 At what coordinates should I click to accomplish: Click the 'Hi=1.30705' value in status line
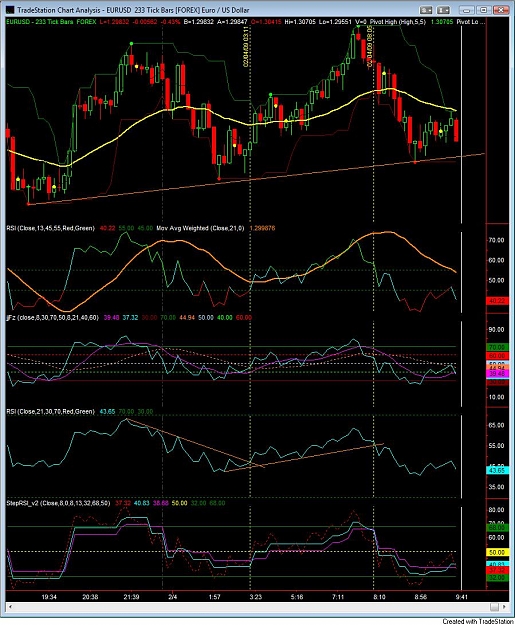tap(300, 22)
